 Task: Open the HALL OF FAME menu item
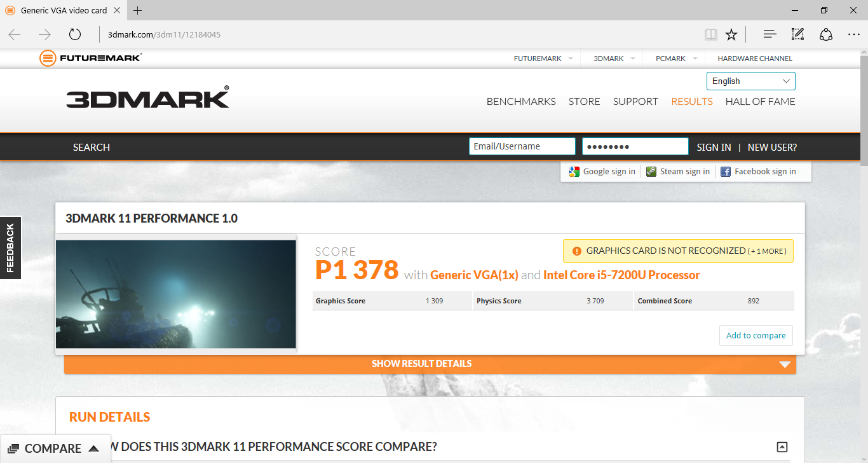point(761,102)
